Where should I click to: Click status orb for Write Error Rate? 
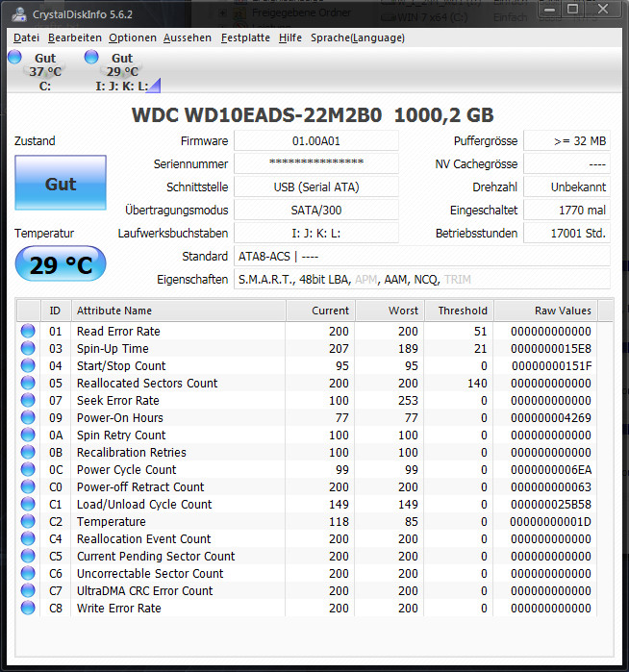pyautogui.click(x=28, y=608)
